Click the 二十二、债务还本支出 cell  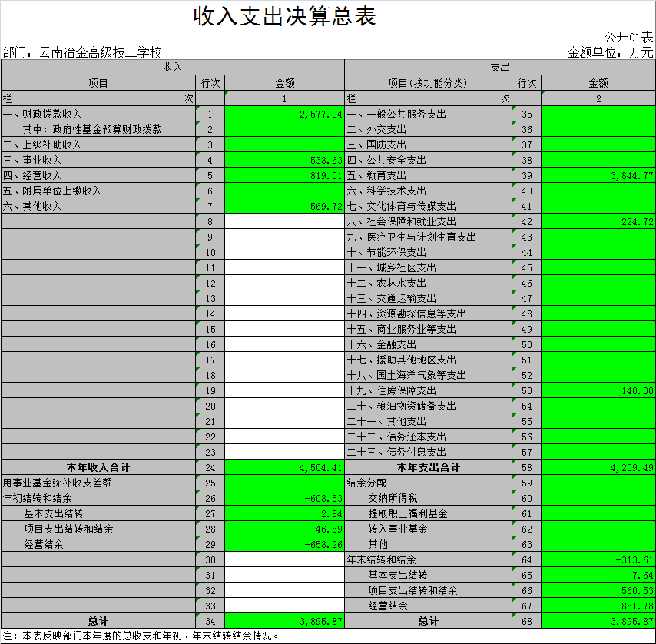(429, 437)
